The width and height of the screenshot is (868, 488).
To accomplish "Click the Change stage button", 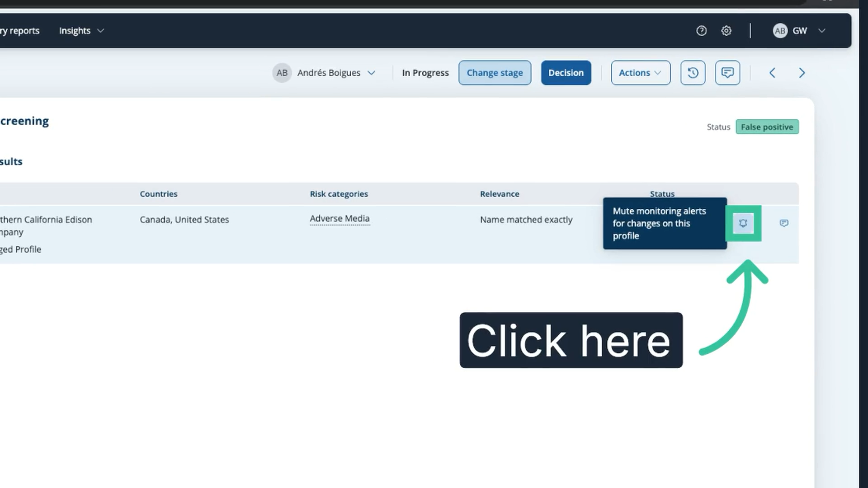I will pyautogui.click(x=495, y=73).
